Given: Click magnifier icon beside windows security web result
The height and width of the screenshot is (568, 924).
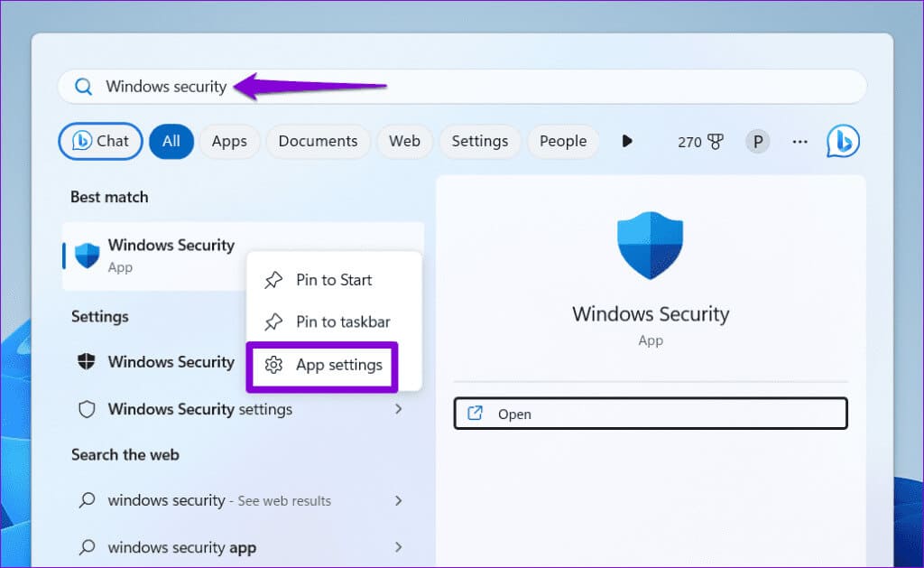Looking at the screenshot, I should pyautogui.click(x=88, y=500).
